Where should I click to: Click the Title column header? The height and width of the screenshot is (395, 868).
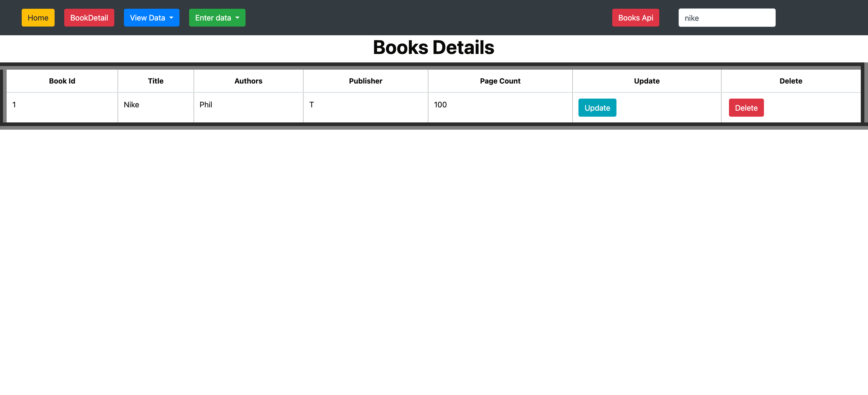[155, 81]
